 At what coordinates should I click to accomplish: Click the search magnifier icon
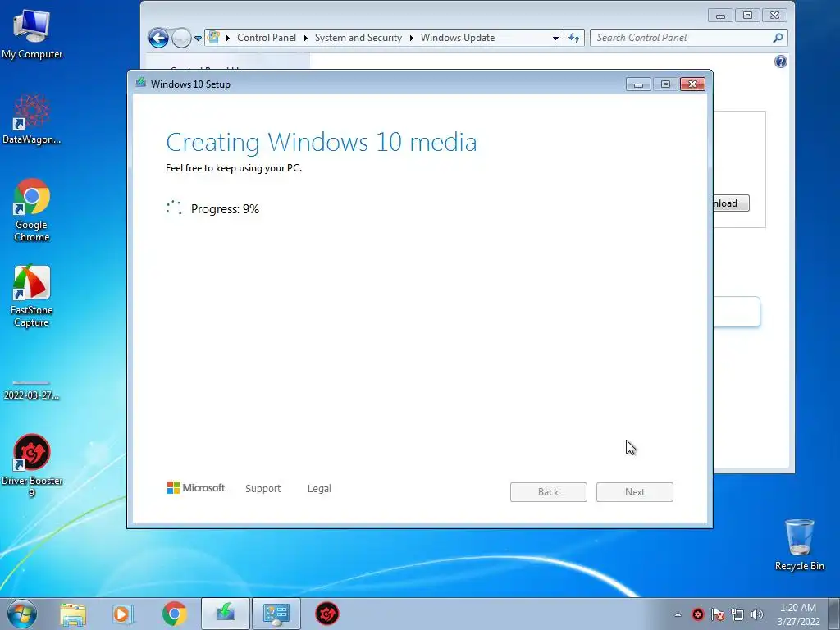tap(778, 38)
